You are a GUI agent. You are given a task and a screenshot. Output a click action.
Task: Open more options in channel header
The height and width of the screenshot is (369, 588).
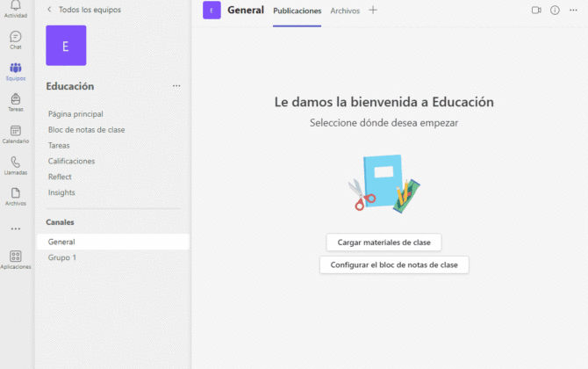(x=573, y=11)
